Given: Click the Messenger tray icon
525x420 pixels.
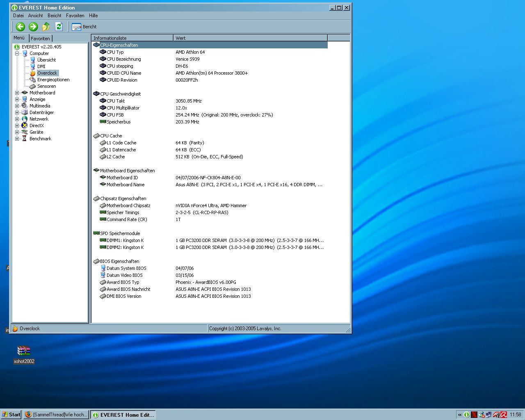Looking at the screenshot, I should coord(482,415).
